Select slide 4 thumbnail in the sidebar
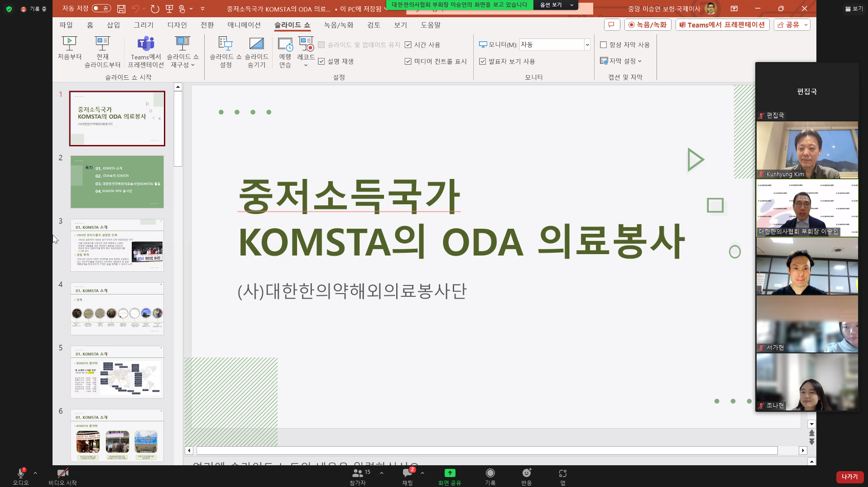 click(x=117, y=309)
